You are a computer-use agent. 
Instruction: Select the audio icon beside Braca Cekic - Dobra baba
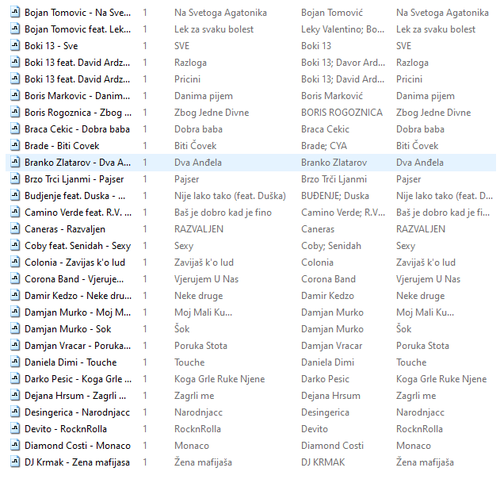tap(15, 129)
